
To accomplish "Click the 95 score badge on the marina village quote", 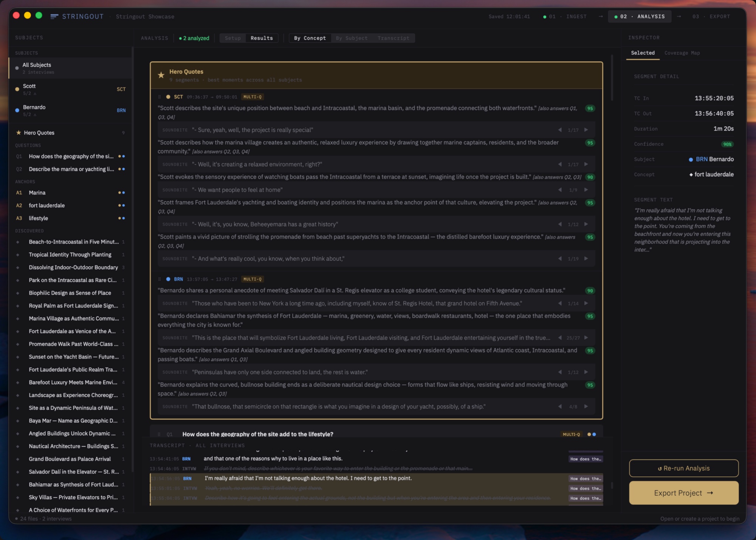I will click(x=590, y=143).
